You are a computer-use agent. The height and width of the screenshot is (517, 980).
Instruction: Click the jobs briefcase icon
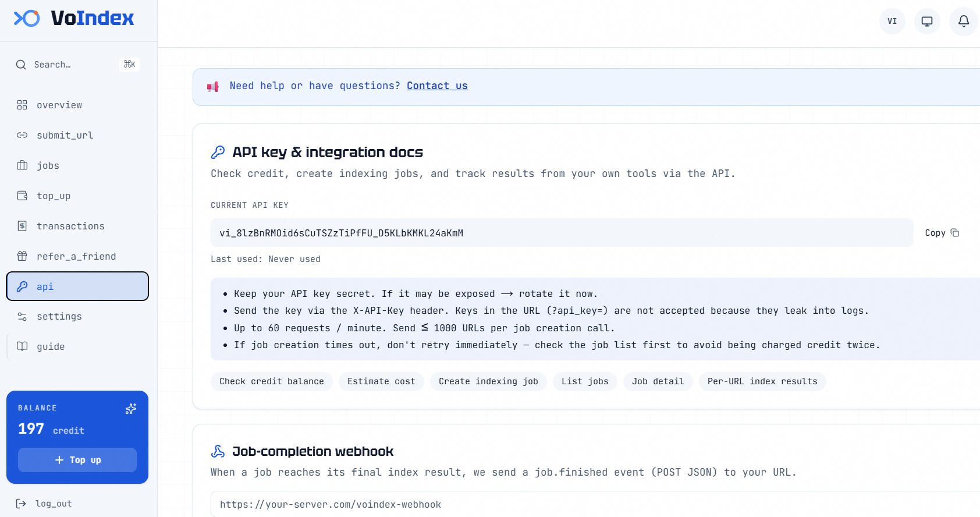coord(22,165)
